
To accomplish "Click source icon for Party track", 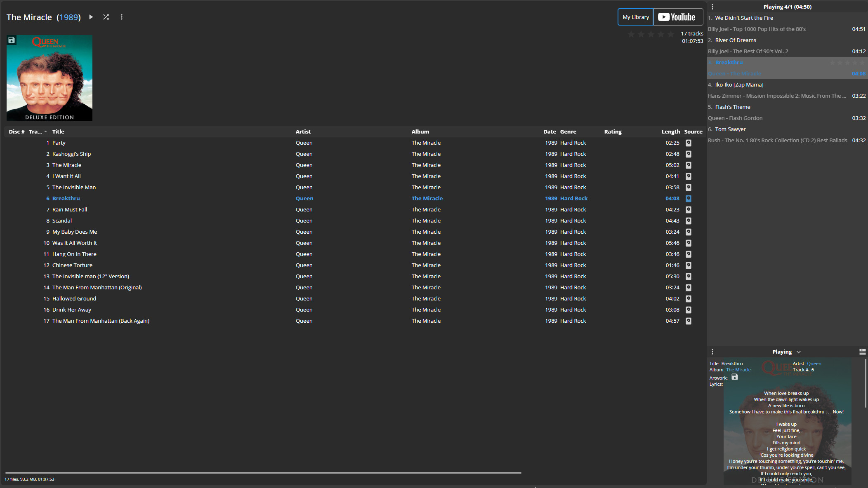I will coord(688,143).
